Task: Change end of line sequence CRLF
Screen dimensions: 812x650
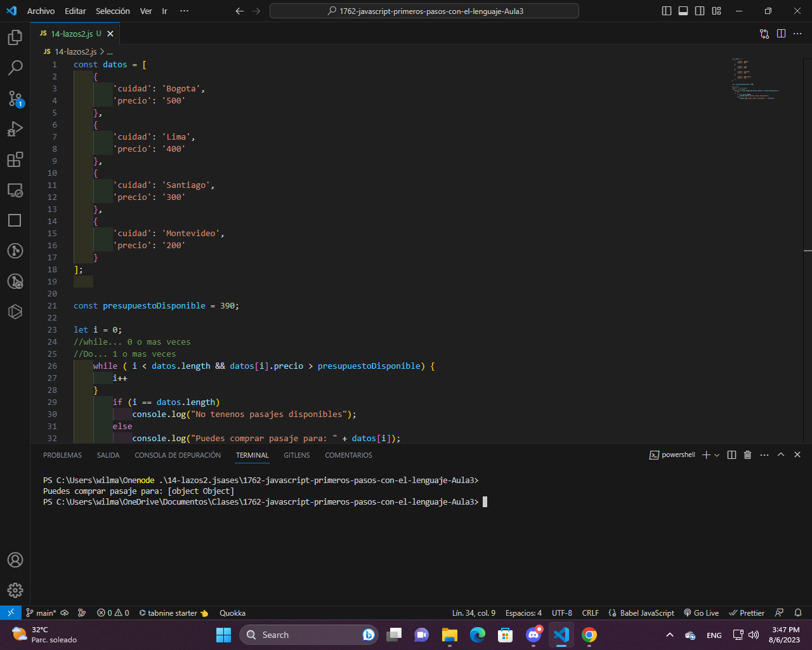Action: [591, 613]
